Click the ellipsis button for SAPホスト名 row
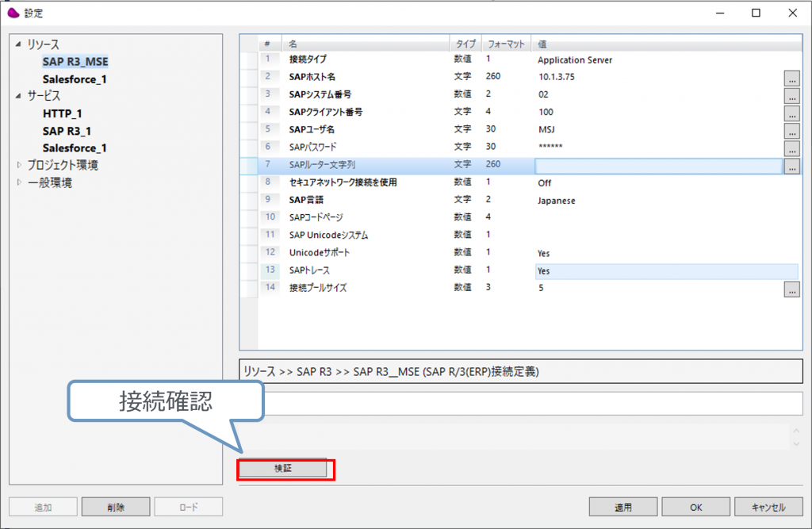This screenshot has height=529, width=812. coord(791,78)
